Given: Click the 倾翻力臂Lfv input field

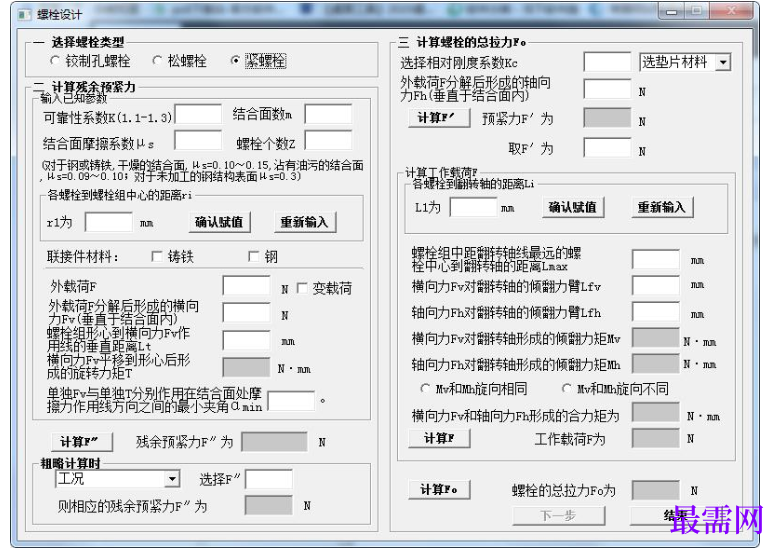Looking at the screenshot, I should (656, 286).
